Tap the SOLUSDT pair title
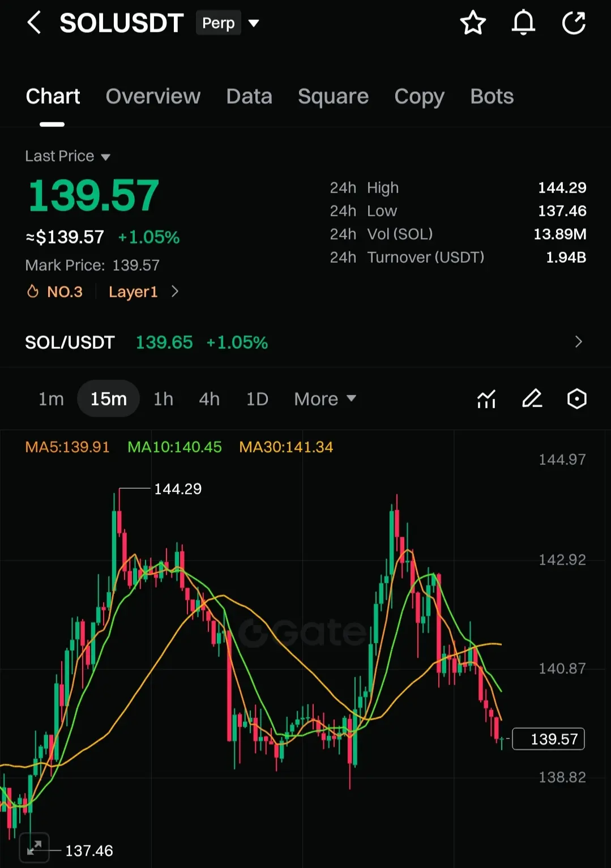611x868 pixels. pos(122,23)
